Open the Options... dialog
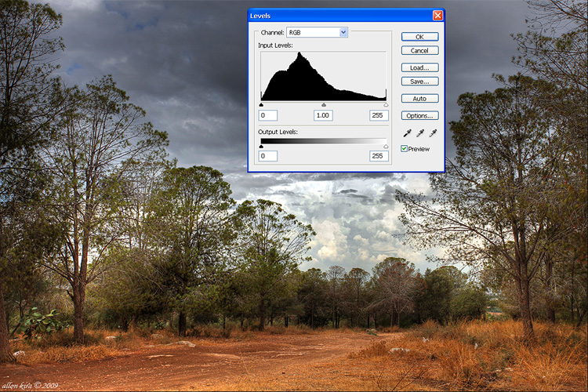Viewport: 588px width, 392px height. 419,115
